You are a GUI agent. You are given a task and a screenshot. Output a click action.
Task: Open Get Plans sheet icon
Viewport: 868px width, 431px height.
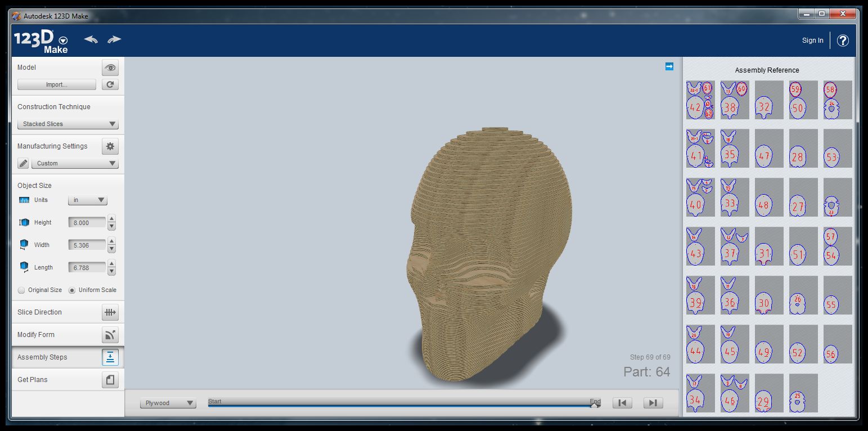pyautogui.click(x=110, y=380)
